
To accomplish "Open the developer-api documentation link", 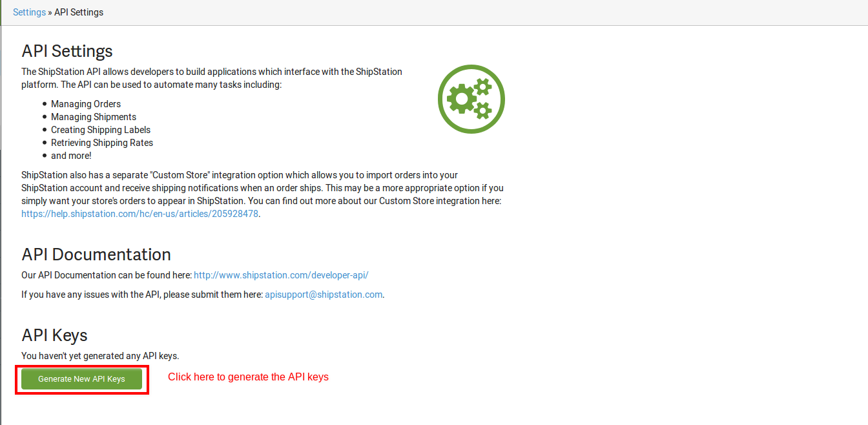I will [281, 275].
